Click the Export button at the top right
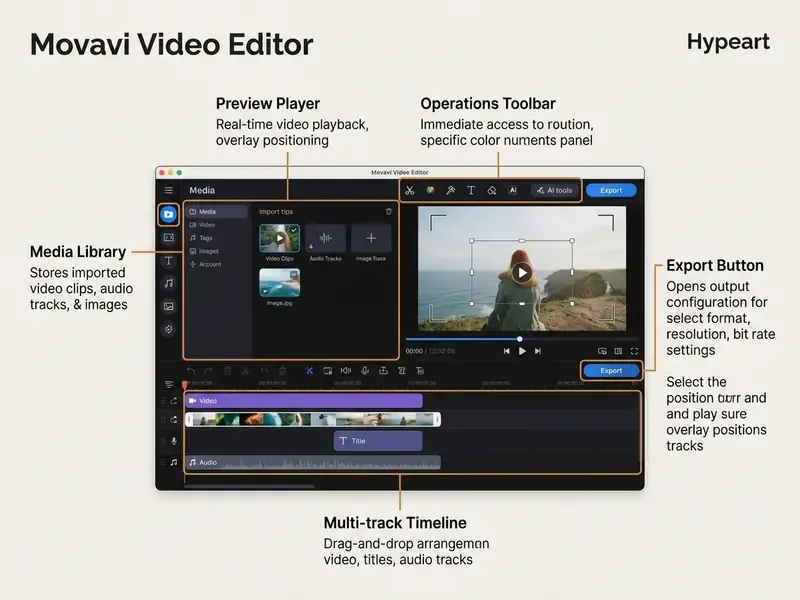This screenshot has width=800, height=600. click(x=611, y=190)
